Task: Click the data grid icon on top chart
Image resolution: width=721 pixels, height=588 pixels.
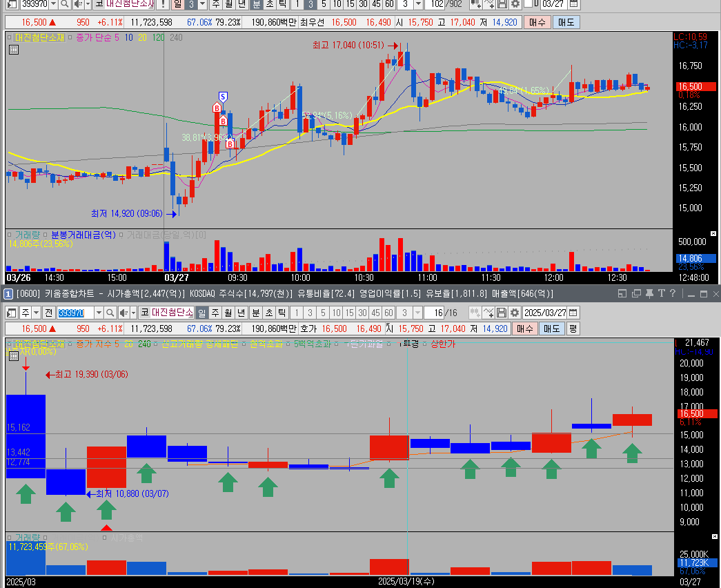Action: point(14,50)
